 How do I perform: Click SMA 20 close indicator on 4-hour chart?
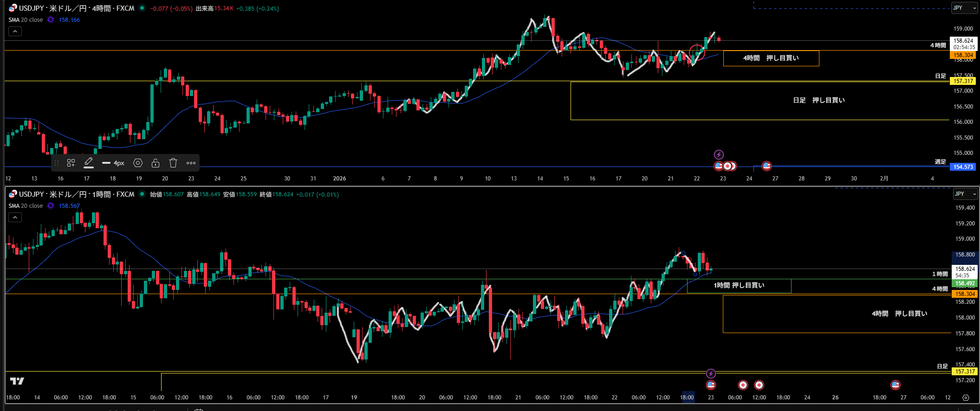tap(26, 20)
